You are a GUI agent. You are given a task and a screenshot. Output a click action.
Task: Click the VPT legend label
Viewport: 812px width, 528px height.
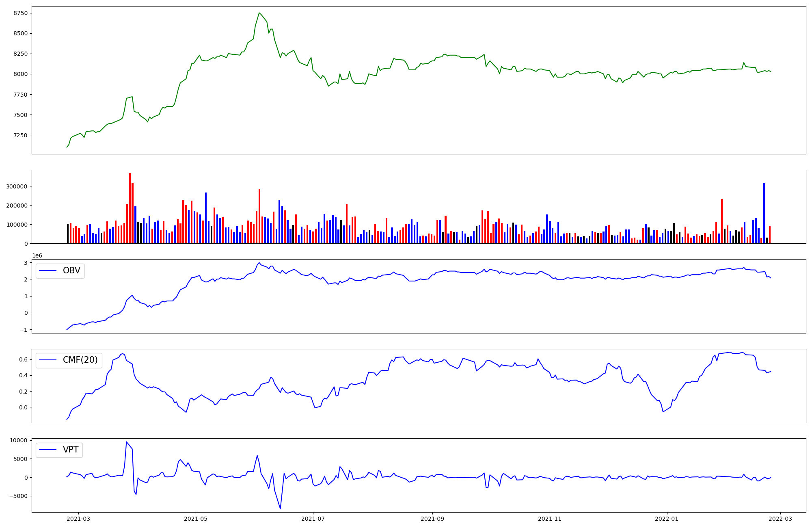coord(71,450)
